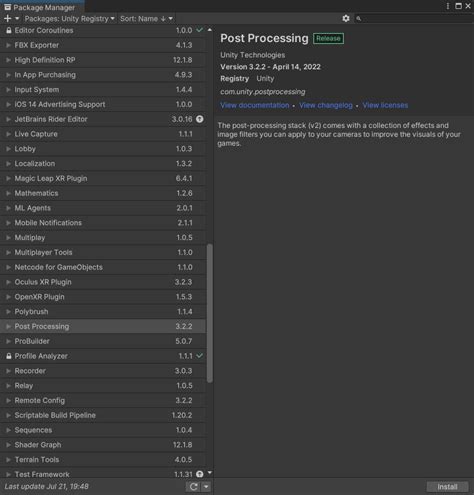Select Mathematics package
The height and width of the screenshot is (495, 474).
pyautogui.click(x=103, y=193)
